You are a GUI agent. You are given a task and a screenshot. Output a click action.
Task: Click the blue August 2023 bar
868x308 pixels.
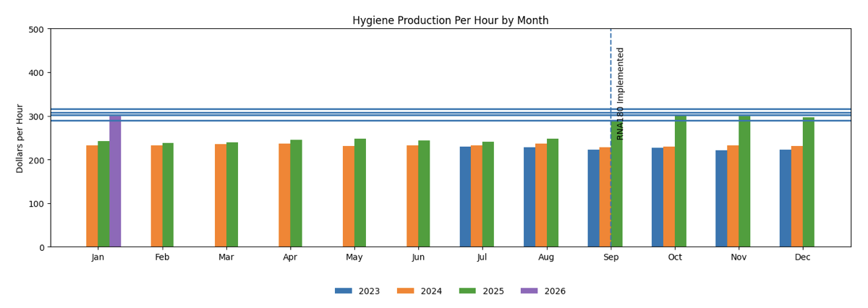click(x=529, y=197)
